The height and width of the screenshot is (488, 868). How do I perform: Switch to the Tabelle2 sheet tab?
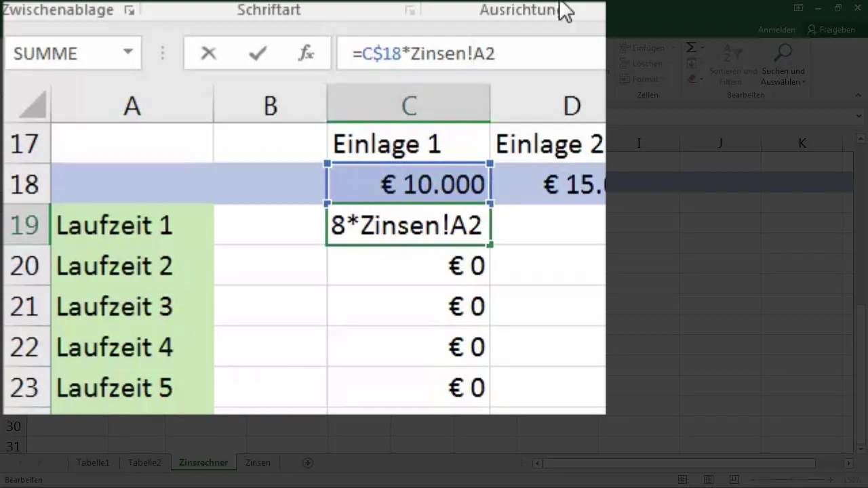pos(144,463)
